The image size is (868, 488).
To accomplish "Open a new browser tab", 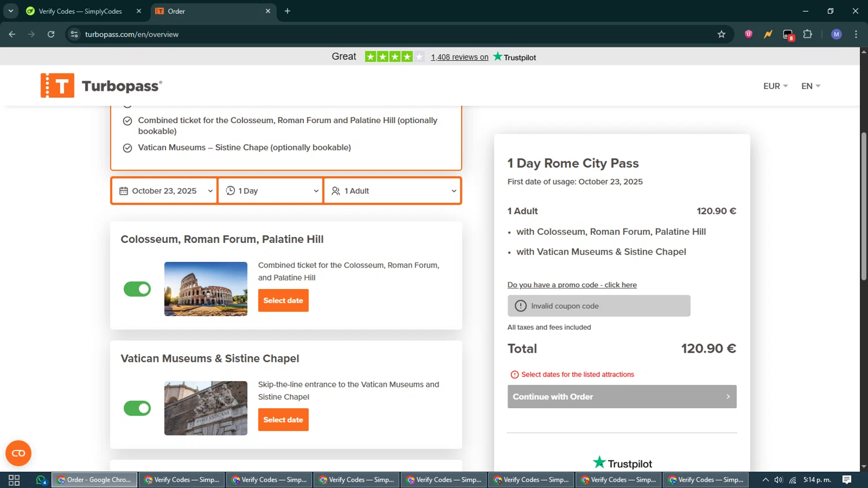I will pyautogui.click(x=288, y=11).
